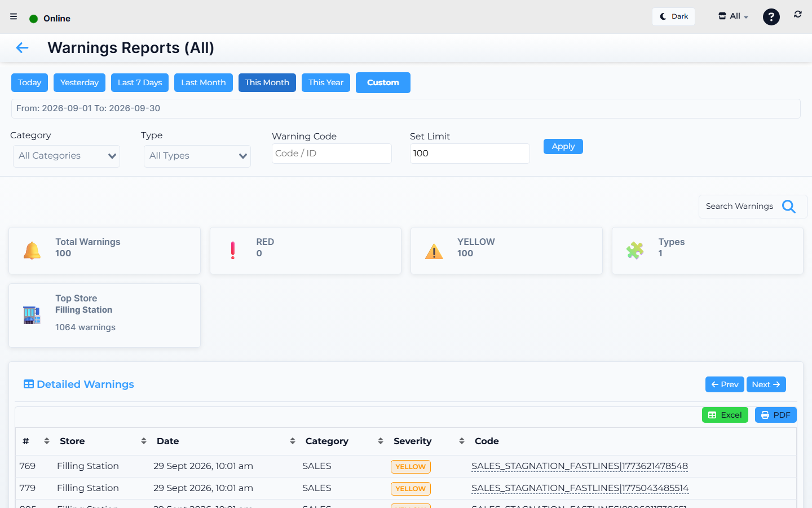The height and width of the screenshot is (508, 812).
Task: Click the refresh sync icon
Action: [x=798, y=15]
